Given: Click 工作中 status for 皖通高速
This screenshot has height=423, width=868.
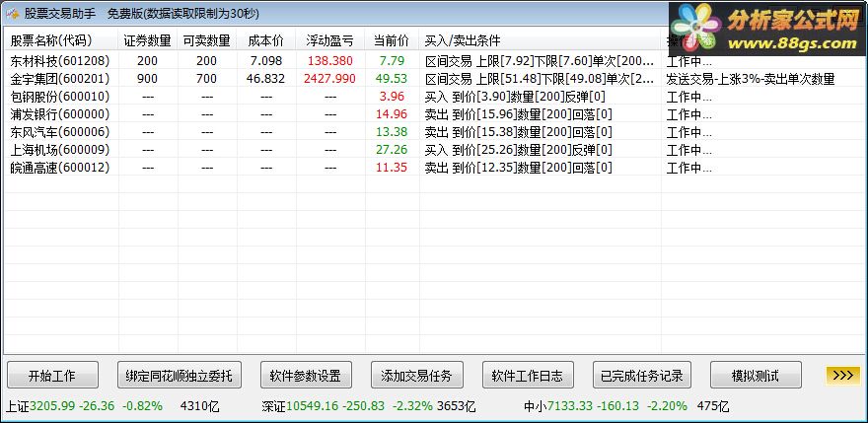Looking at the screenshot, I should pyautogui.click(x=688, y=168).
